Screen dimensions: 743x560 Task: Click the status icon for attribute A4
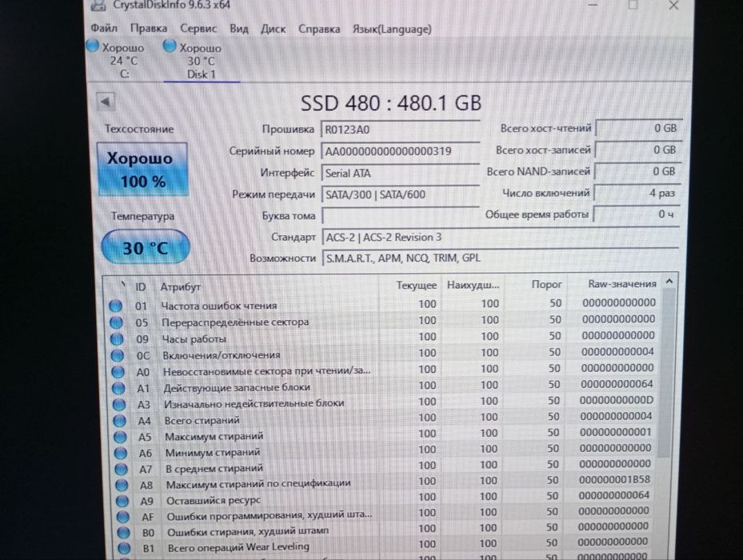tap(119, 421)
